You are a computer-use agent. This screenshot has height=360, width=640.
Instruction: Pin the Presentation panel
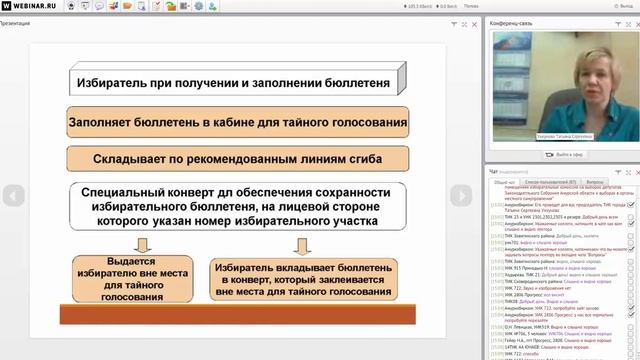click(454, 24)
